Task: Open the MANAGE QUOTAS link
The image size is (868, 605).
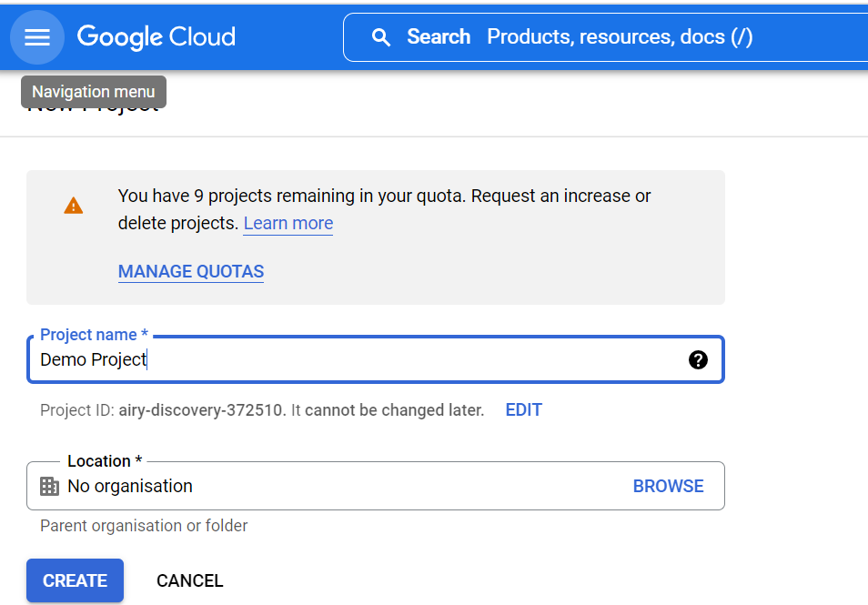Action: click(191, 271)
